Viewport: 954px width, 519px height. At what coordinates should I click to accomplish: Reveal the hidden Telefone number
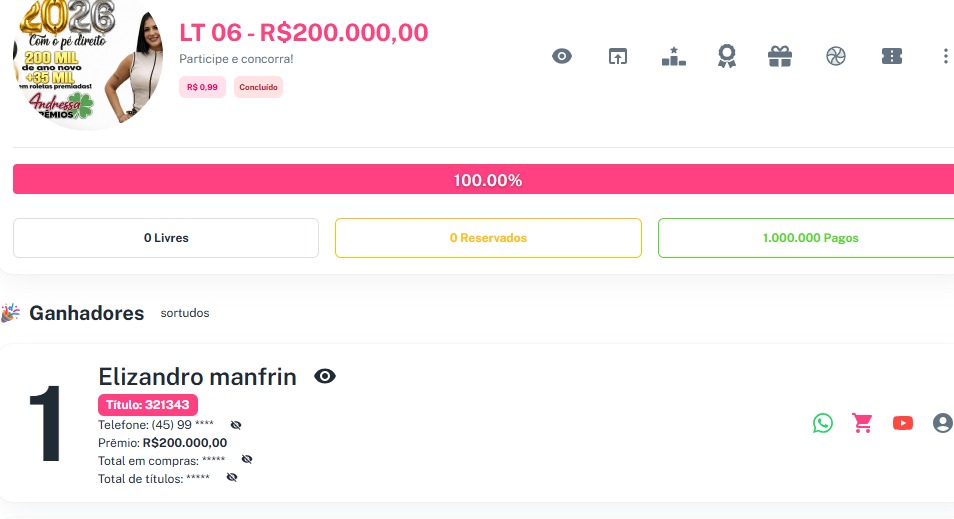[236, 425]
